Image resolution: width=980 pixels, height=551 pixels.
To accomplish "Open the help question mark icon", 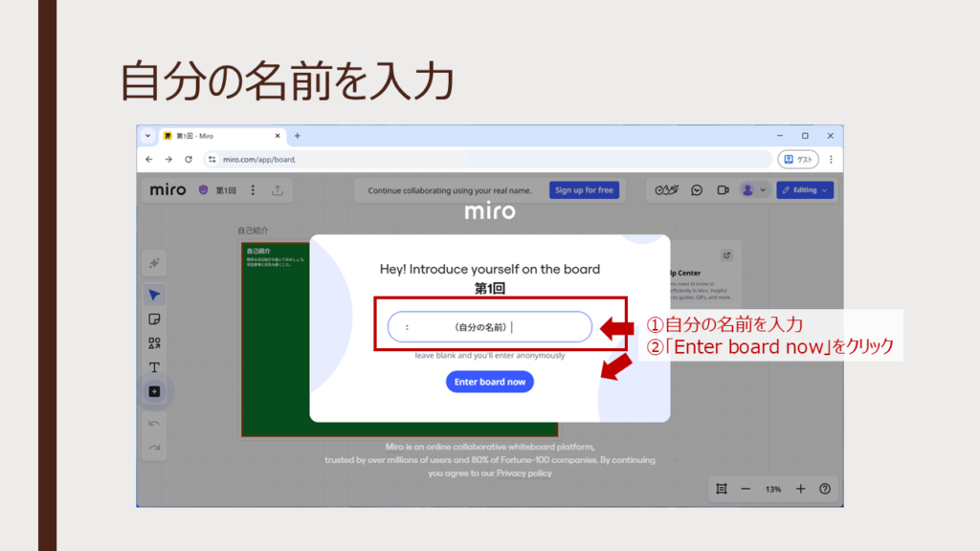I will (x=825, y=489).
